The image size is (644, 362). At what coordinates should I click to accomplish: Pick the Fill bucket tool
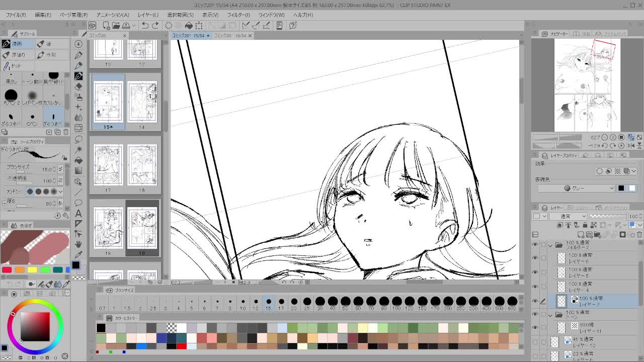coord(78,160)
